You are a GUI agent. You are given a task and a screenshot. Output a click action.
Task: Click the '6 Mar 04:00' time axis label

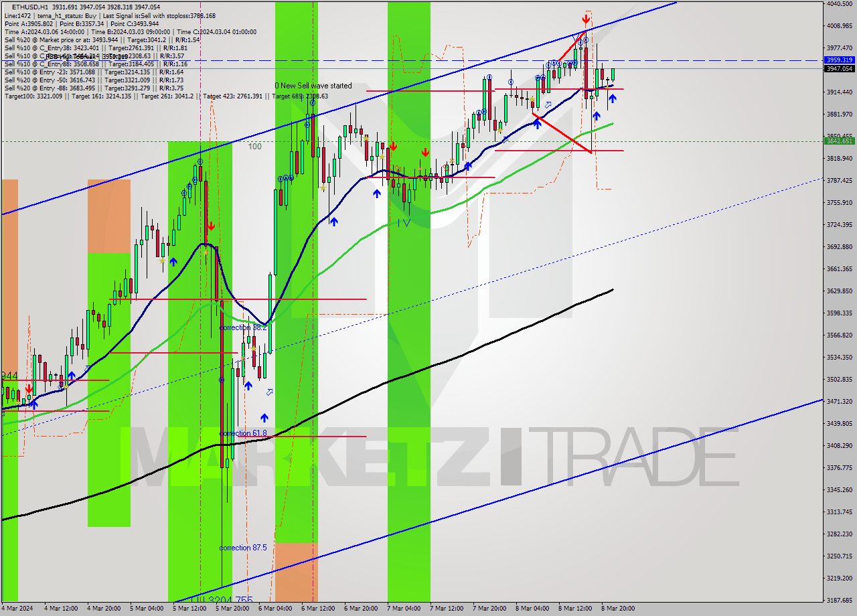click(275, 609)
